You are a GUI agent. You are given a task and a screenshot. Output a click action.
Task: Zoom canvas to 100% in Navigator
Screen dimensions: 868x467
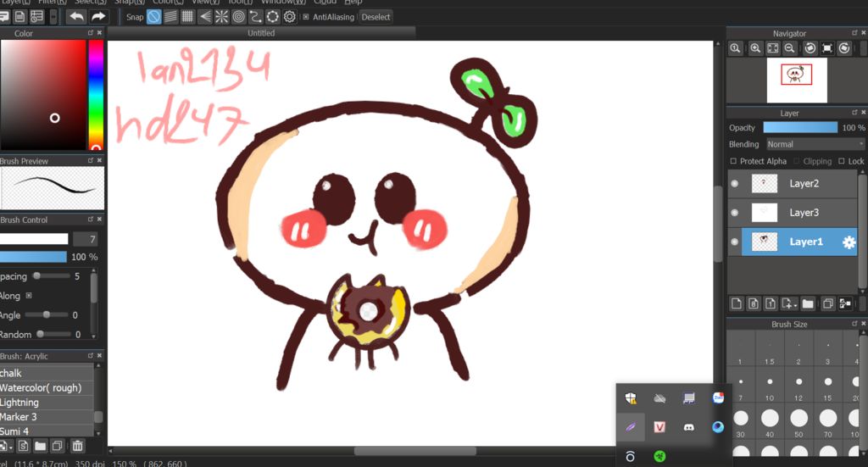pyautogui.click(x=735, y=48)
